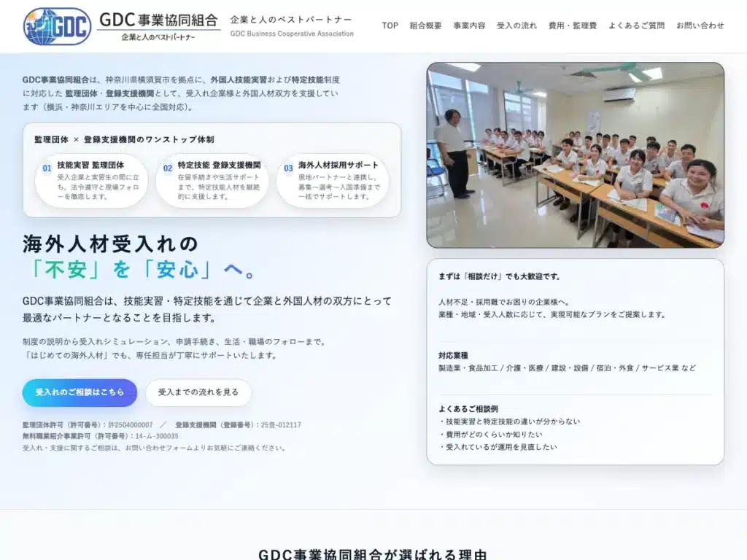Click the よくあるご相談例 label

click(468, 408)
